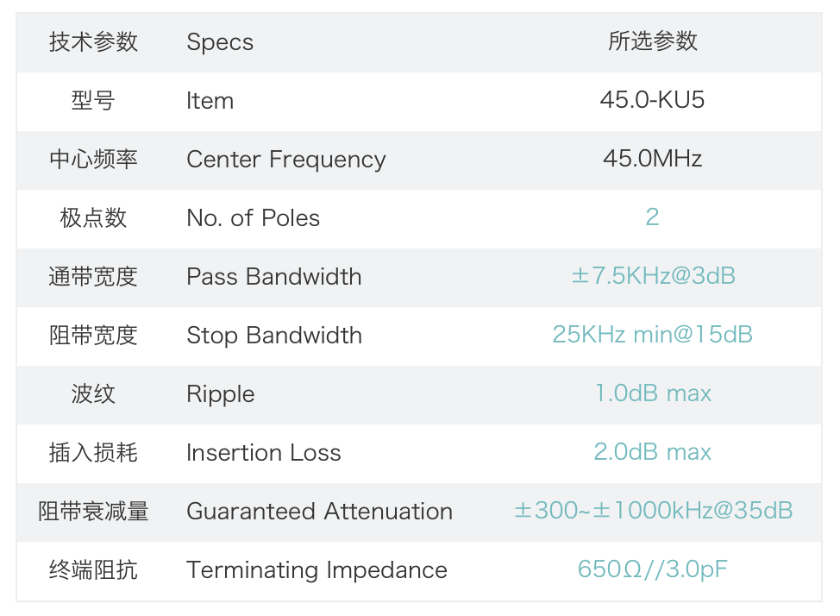840x616 pixels.
Task: Select the Center Frequency label
Action: (285, 160)
